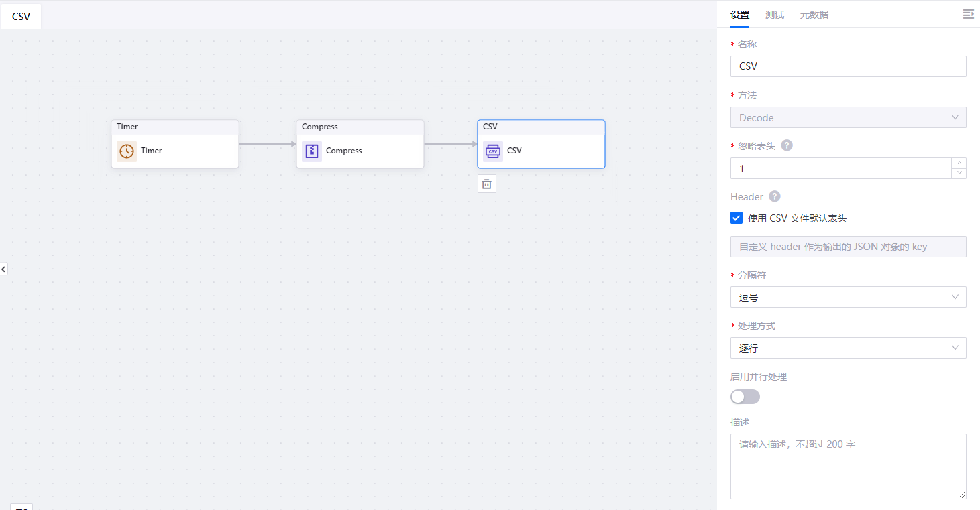Screen dimensions: 980x510
Task: Collapse the right settings panel icon
Action: [968, 14]
